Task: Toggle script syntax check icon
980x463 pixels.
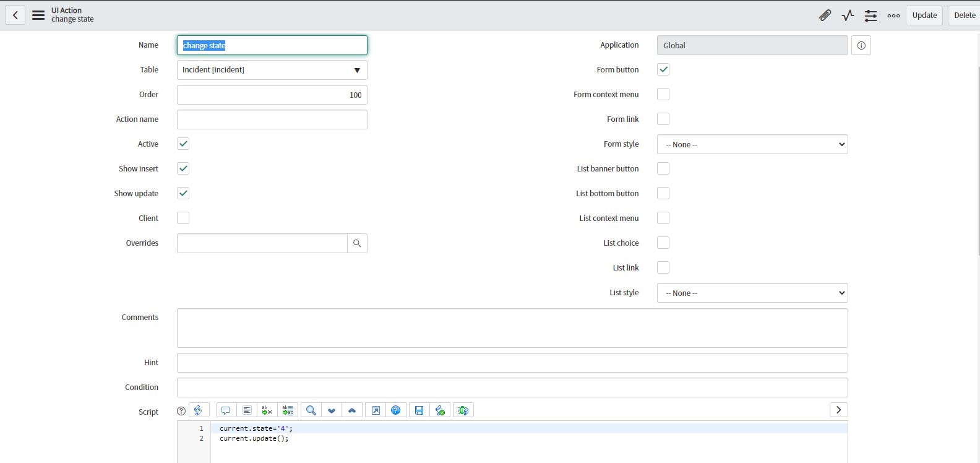Action: click(x=440, y=410)
